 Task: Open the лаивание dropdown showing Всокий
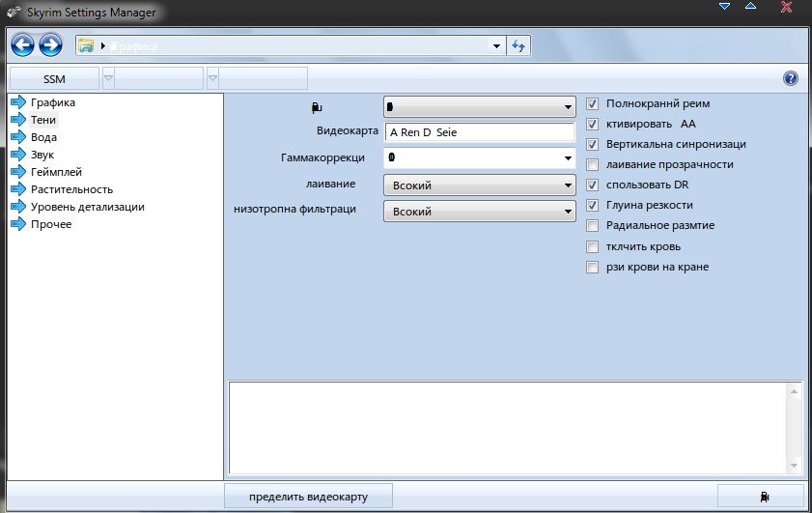click(x=480, y=185)
